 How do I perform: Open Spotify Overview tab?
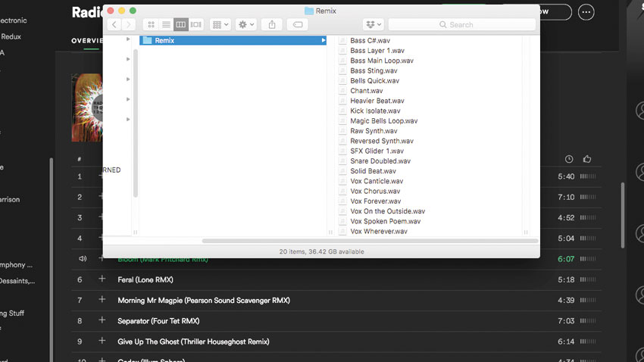pyautogui.click(x=87, y=41)
